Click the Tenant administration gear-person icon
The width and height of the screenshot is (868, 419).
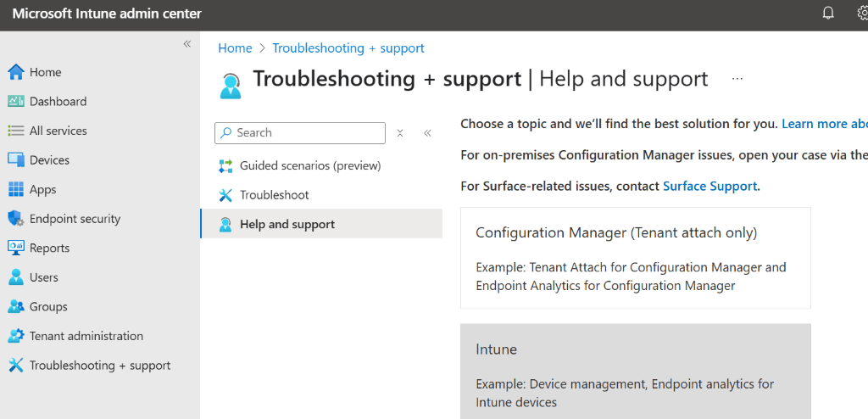pyautogui.click(x=16, y=336)
